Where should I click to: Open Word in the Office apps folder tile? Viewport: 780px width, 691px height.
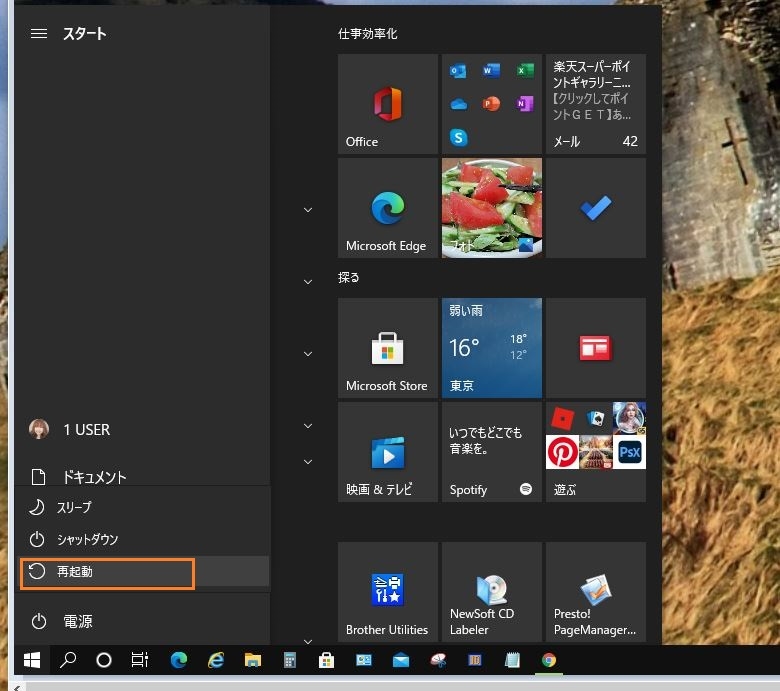point(491,70)
